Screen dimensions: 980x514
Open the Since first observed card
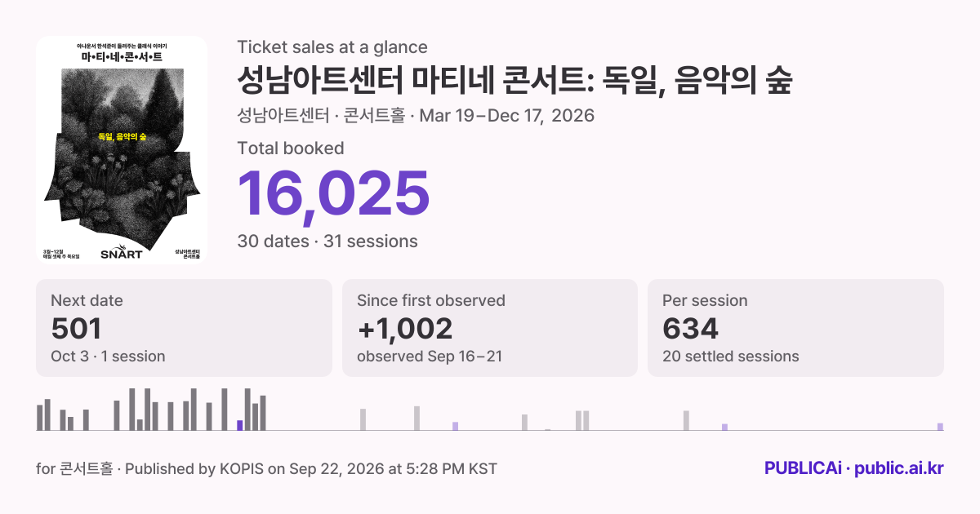tap(489, 328)
